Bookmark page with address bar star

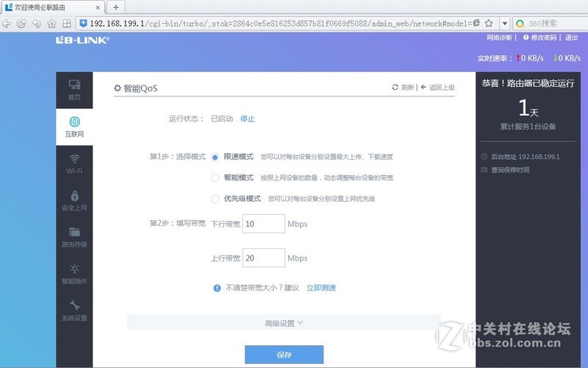coord(489,24)
